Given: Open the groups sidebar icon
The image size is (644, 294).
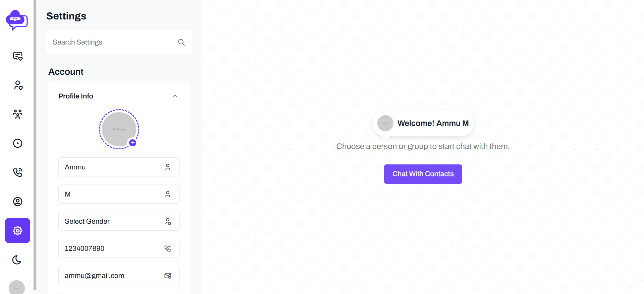Looking at the screenshot, I should pyautogui.click(x=18, y=114).
